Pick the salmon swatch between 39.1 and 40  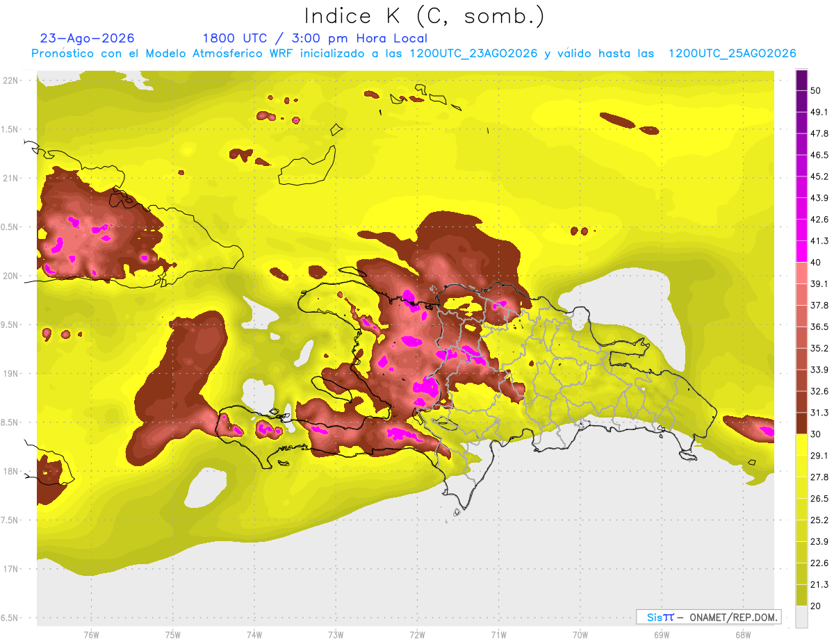801,272
